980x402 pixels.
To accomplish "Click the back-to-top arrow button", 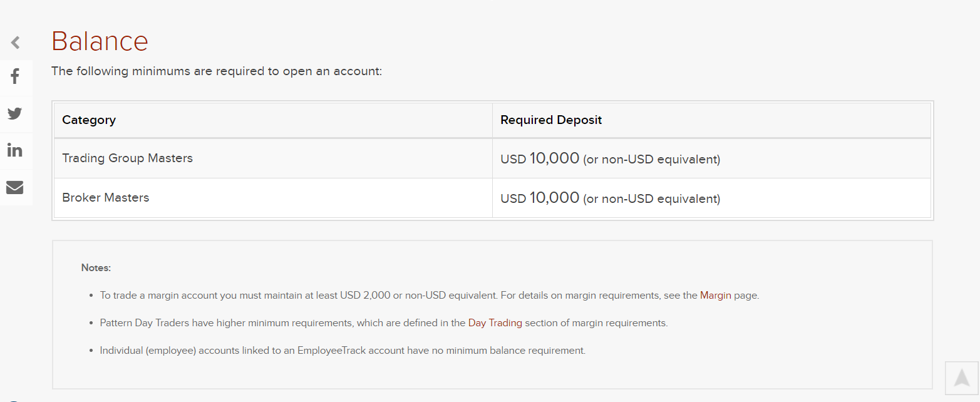I will point(962,378).
